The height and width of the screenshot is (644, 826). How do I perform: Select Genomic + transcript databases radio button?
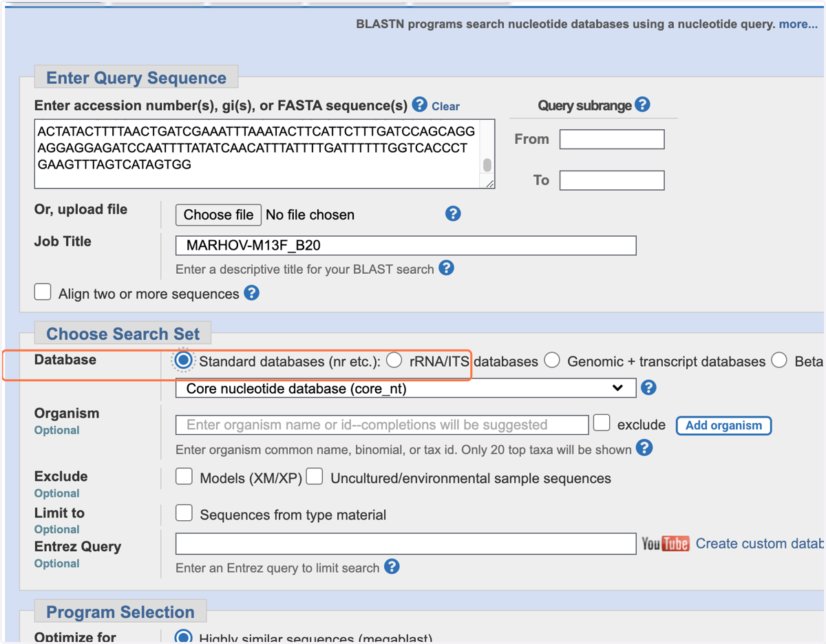552,360
